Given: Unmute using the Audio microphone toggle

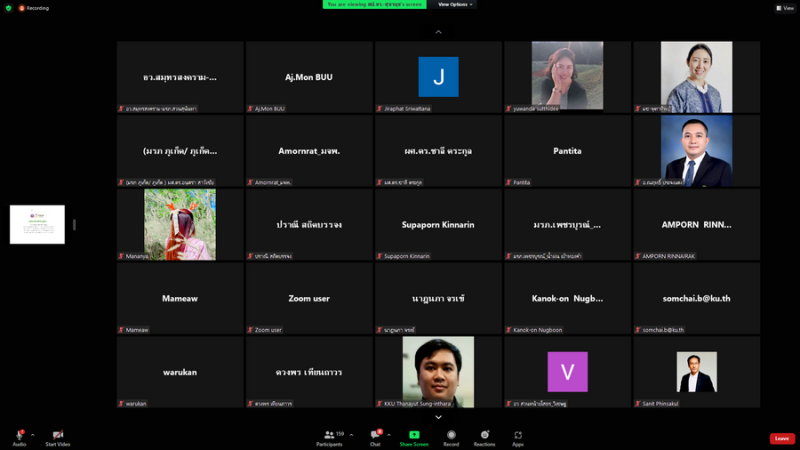Looking at the screenshot, I should (x=19, y=435).
